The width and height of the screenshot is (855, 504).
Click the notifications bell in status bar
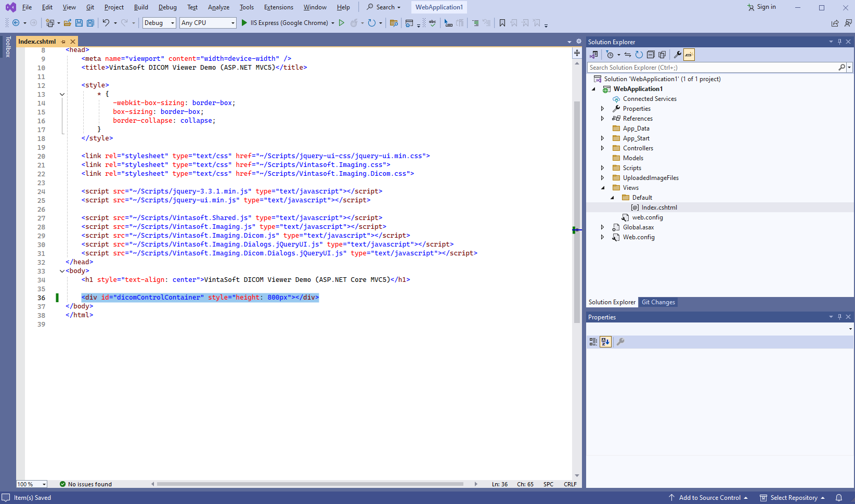(838, 498)
